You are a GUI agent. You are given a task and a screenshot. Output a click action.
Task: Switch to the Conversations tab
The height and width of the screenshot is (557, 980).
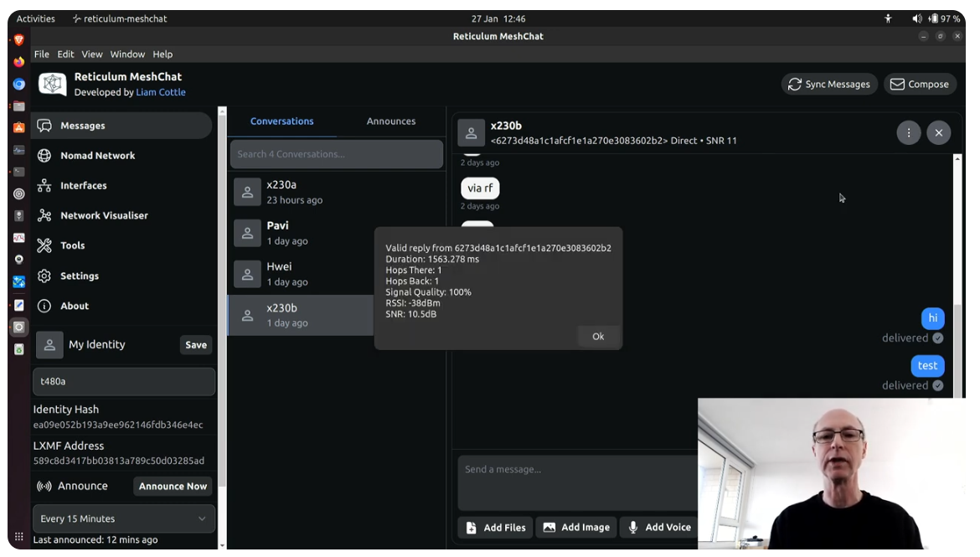(282, 121)
